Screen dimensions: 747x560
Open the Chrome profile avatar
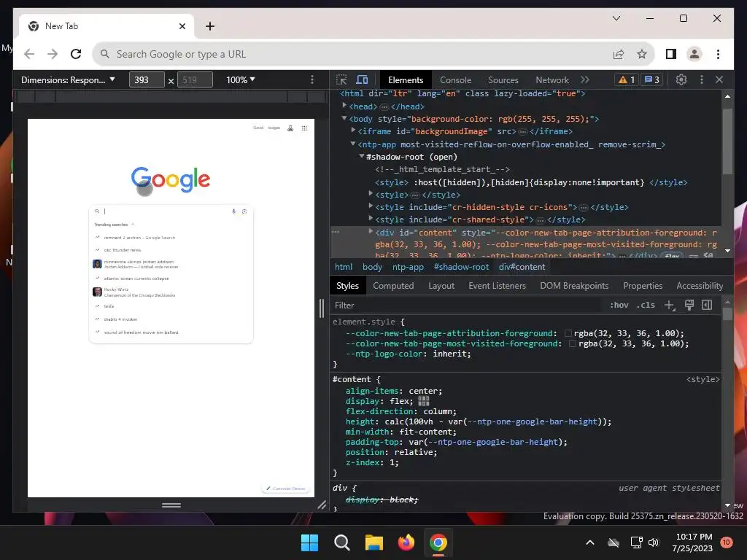(694, 54)
